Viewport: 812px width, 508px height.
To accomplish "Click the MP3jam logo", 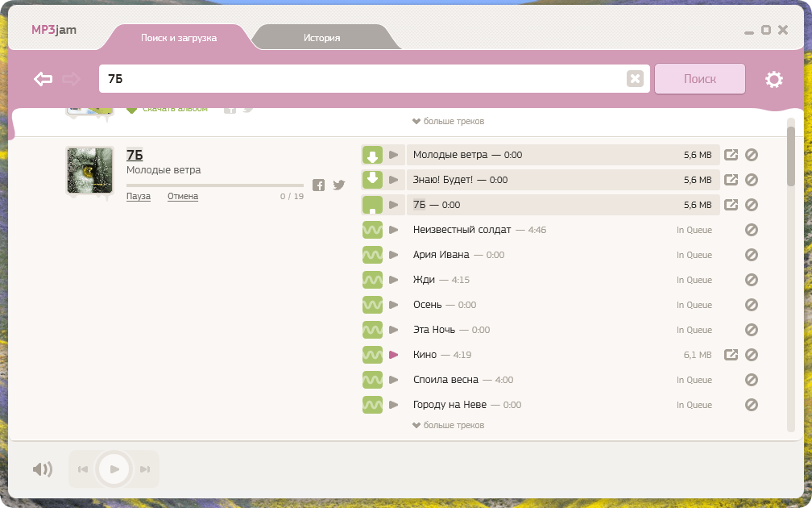I will pyautogui.click(x=54, y=30).
